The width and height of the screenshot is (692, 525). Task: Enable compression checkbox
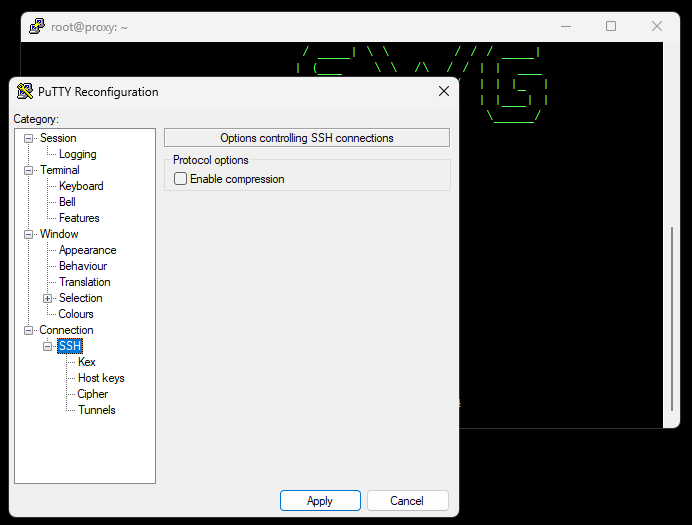180,179
